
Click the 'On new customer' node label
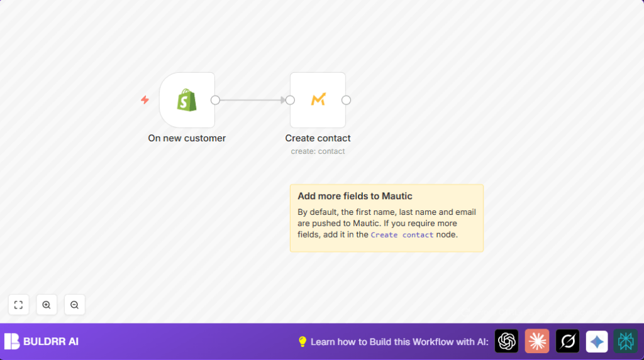click(x=187, y=138)
